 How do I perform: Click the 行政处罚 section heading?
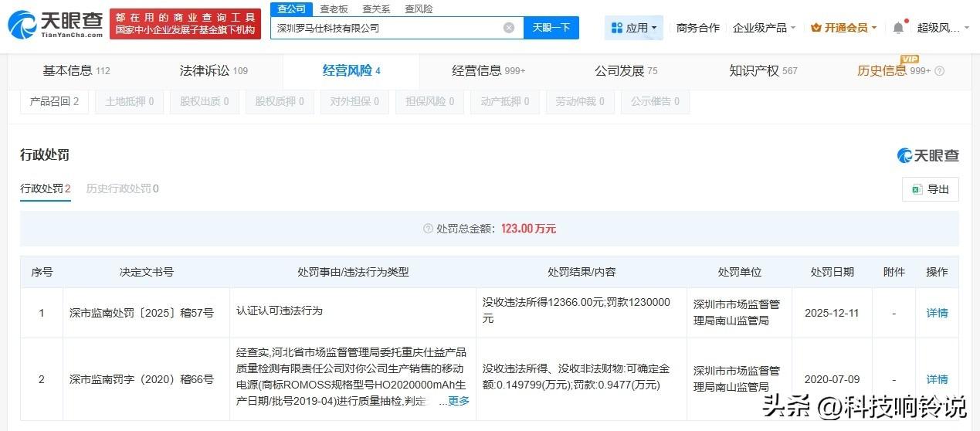click(x=45, y=155)
